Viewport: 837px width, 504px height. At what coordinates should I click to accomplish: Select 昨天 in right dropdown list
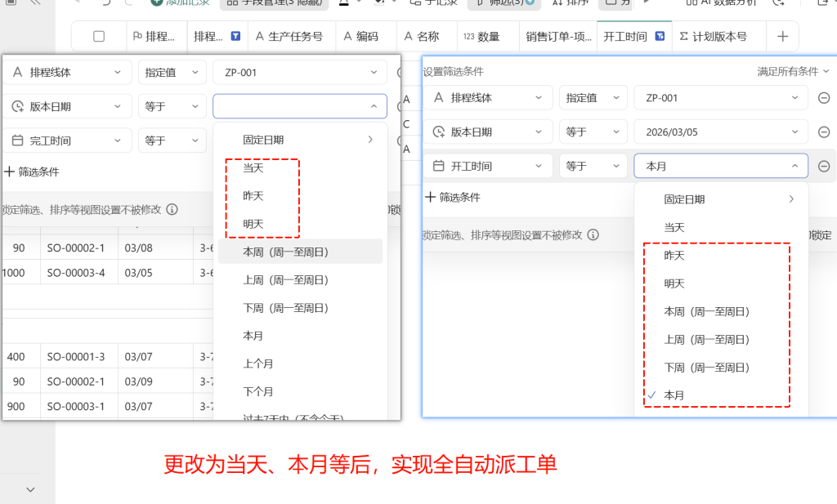[722, 256]
